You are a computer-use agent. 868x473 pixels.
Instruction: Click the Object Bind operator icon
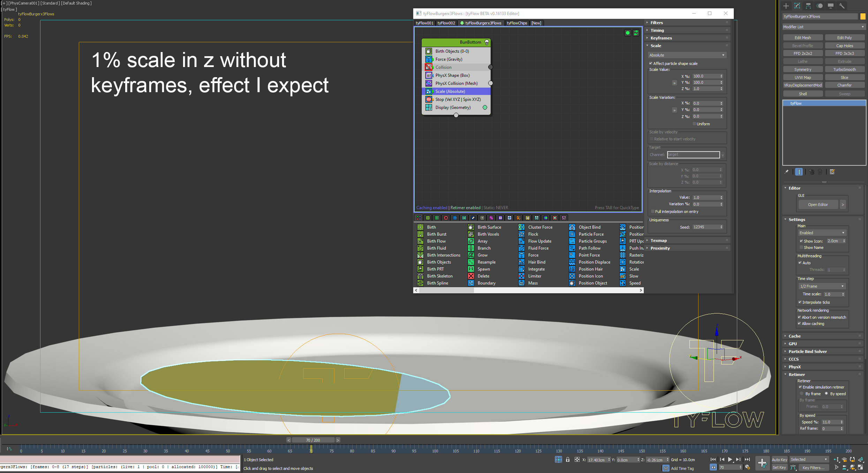572,227
